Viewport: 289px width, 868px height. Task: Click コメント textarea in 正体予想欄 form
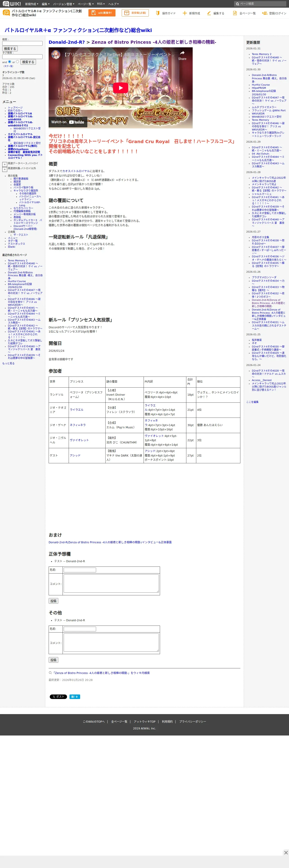tap(111, 584)
